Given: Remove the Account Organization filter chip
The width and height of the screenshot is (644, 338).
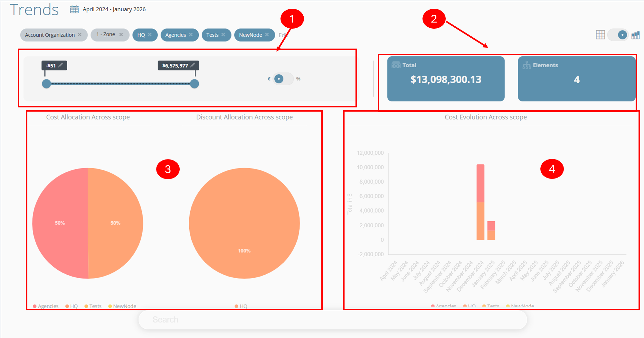Looking at the screenshot, I should (80, 34).
